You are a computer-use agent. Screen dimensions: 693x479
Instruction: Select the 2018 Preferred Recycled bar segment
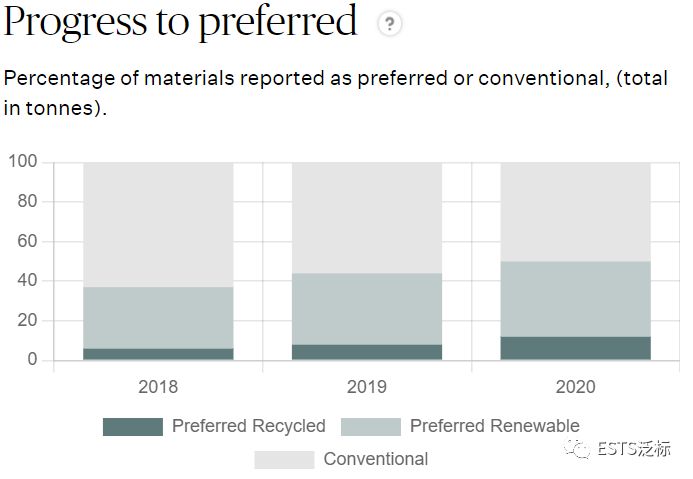(x=158, y=354)
